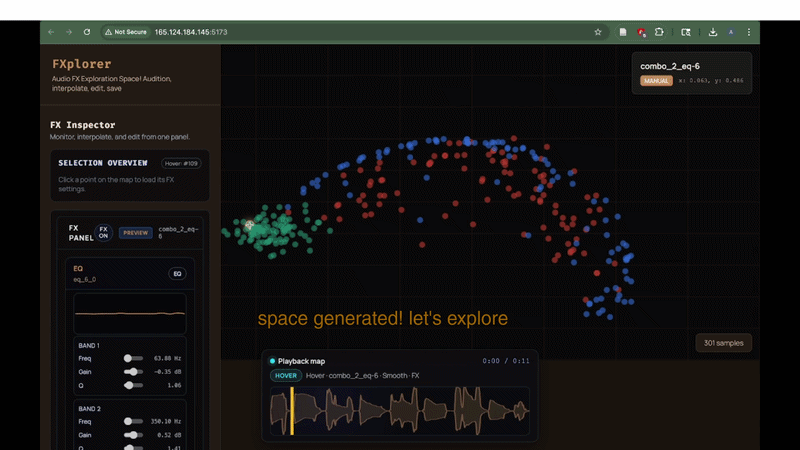Click the 1.06 Q value
The height and width of the screenshot is (450, 800).
click(x=174, y=385)
